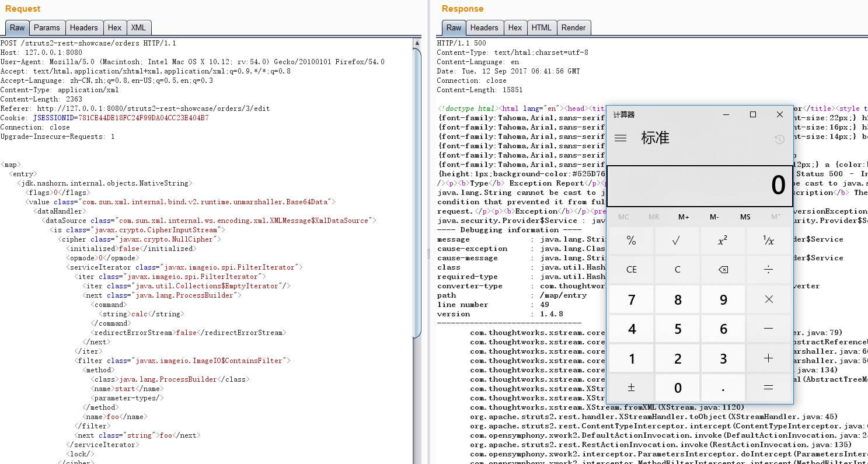
Task: Click the 'Content-Length: 15851' response header
Action: point(480,90)
